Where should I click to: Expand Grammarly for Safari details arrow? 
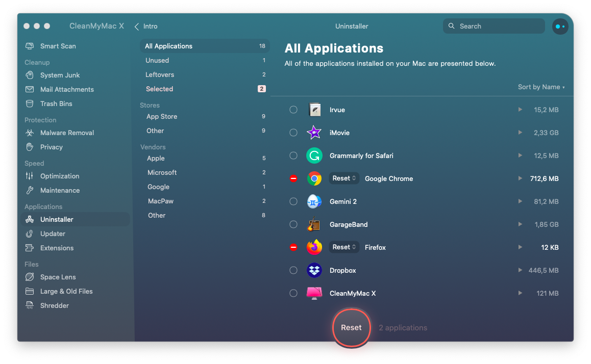[x=520, y=155]
